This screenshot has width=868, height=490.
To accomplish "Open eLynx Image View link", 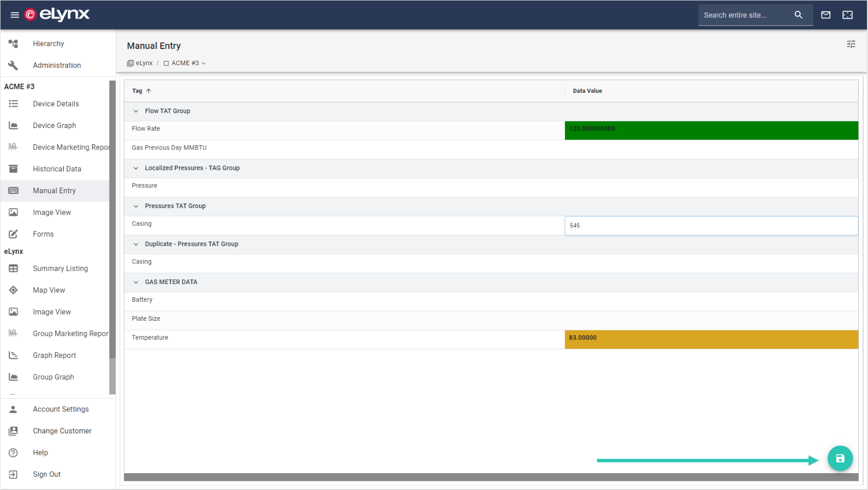I will coord(52,312).
